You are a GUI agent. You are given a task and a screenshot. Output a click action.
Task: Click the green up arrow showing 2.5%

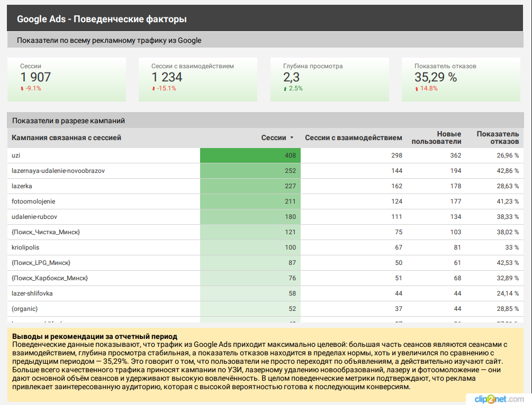[x=285, y=89]
